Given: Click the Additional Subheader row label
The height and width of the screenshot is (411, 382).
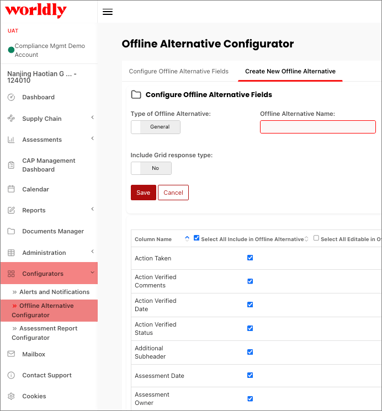Looking at the screenshot, I should click(x=150, y=352).
